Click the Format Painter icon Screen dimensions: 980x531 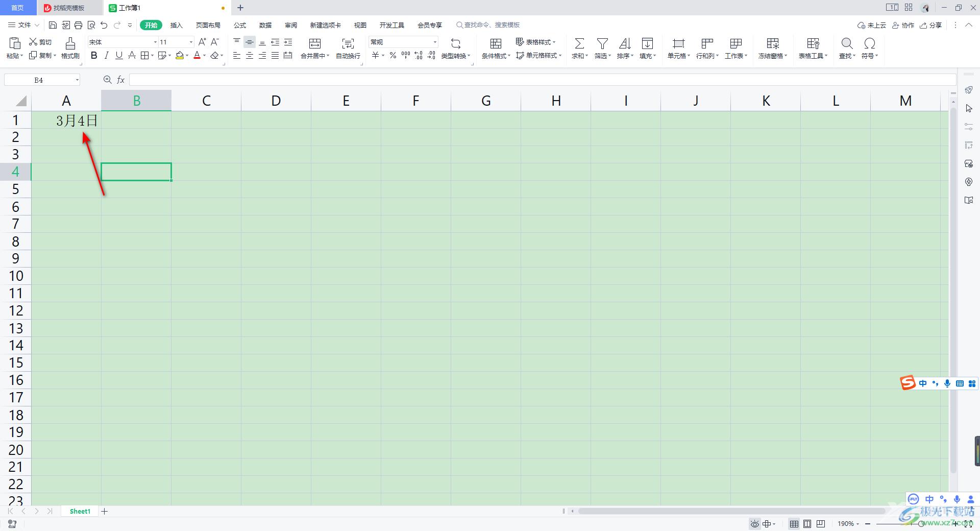coord(70,43)
